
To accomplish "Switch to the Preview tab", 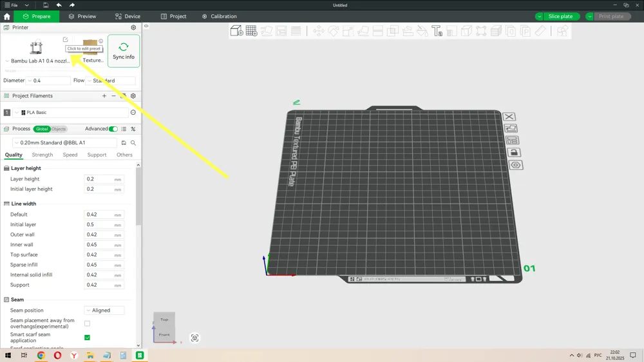I will (x=82, y=17).
